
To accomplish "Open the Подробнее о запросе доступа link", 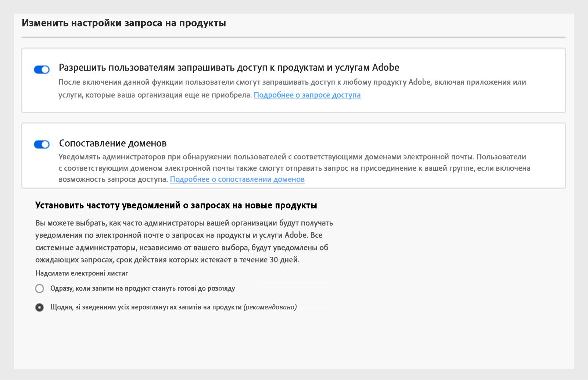I will coord(307,95).
